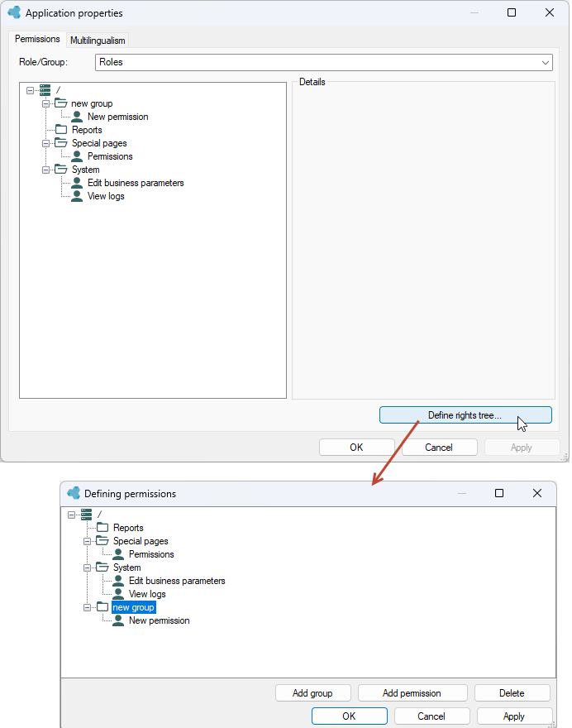Click Reports folder icon in Defining permissions tree
Image resolution: width=572 pixels, height=728 pixels.
point(102,528)
